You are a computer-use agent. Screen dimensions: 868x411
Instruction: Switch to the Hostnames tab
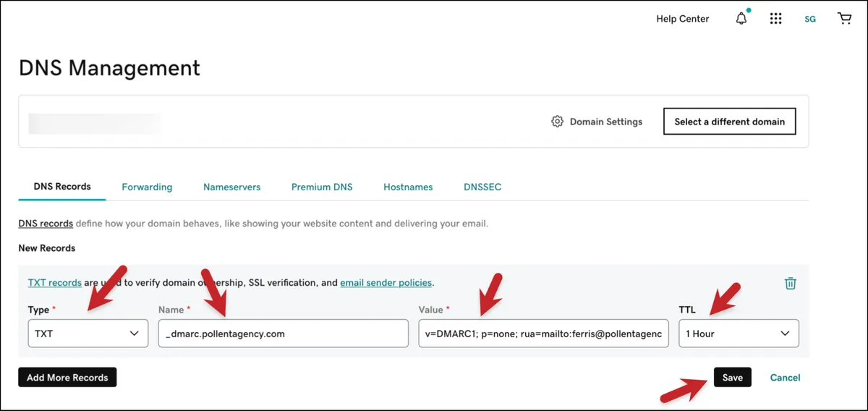[x=408, y=187]
